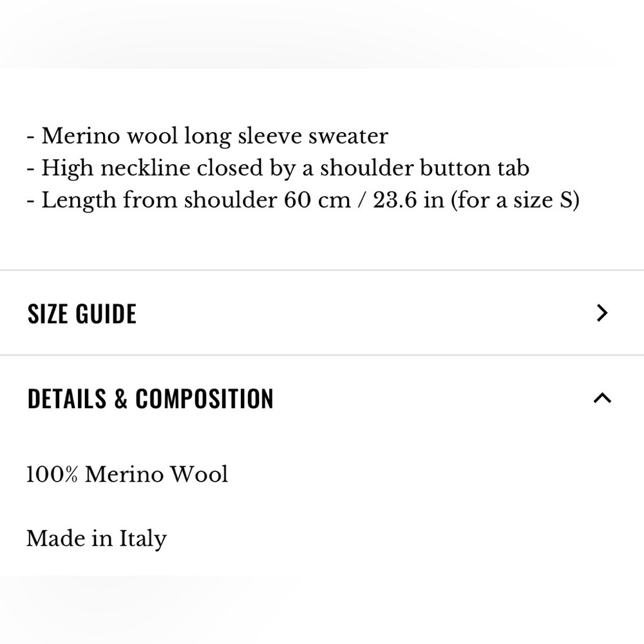
Task: Click '(for a size S)' note text
Action: click(515, 200)
